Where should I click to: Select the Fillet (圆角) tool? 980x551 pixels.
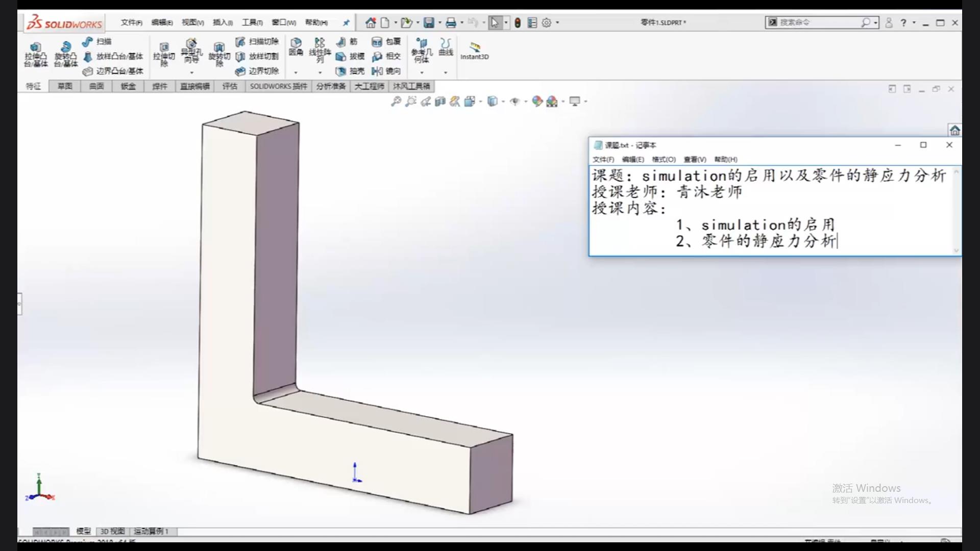click(x=296, y=46)
